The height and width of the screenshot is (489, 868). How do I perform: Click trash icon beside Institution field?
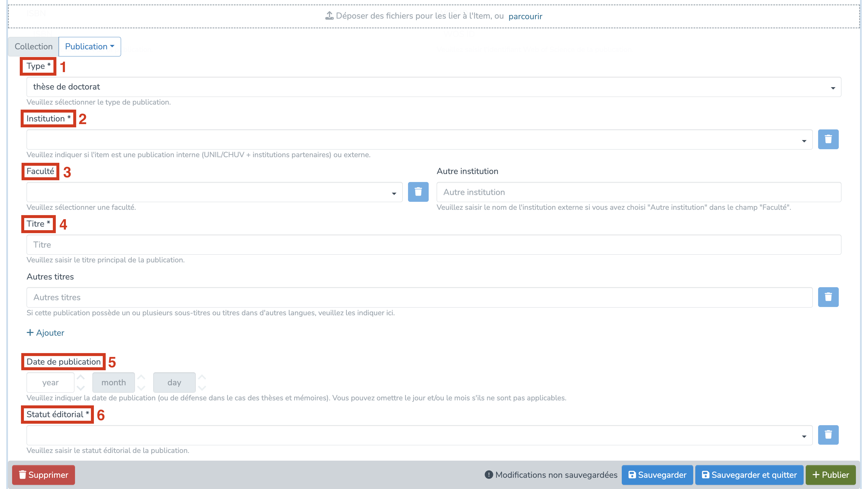tap(828, 139)
